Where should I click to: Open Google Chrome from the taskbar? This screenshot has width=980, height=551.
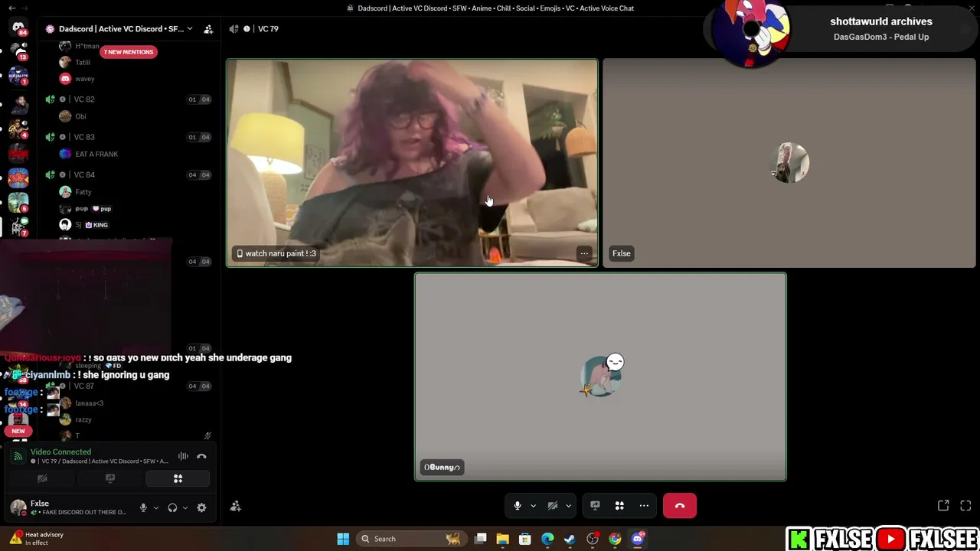tap(615, 539)
